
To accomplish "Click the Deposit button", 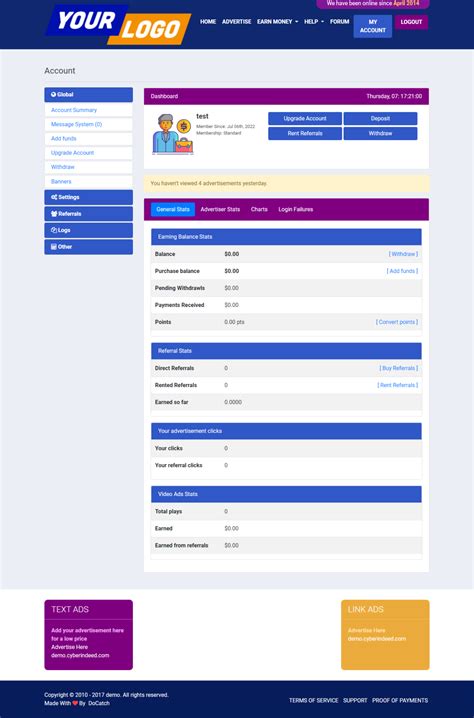I will tap(381, 119).
